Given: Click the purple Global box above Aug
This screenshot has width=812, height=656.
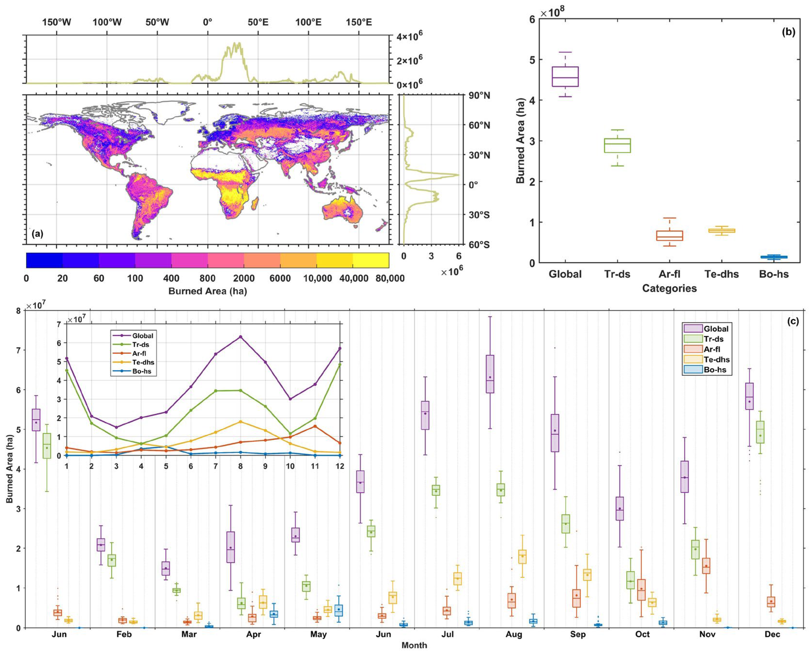Looking at the screenshot, I should point(490,374).
